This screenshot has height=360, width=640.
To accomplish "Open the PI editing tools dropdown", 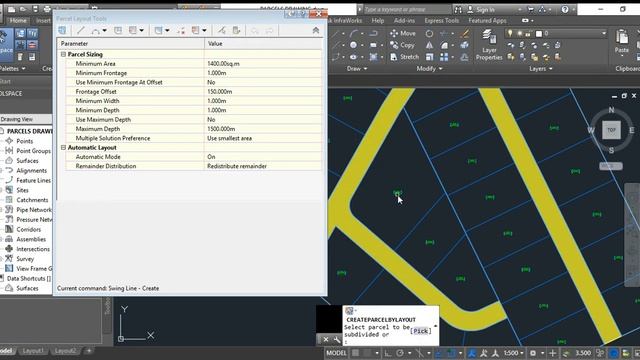I will coord(167,31).
